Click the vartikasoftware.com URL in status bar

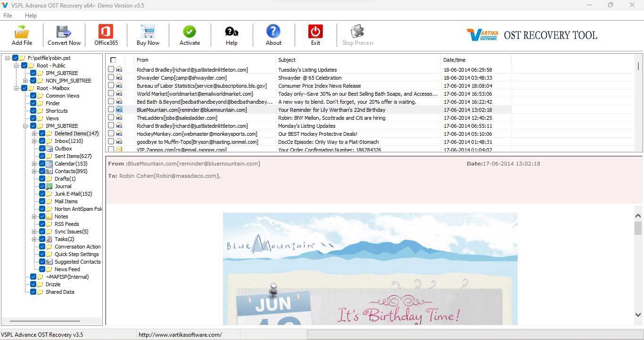pyautogui.click(x=180, y=335)
